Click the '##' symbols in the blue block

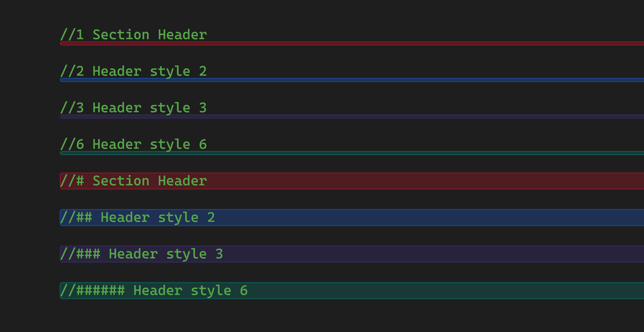(84, 217)
